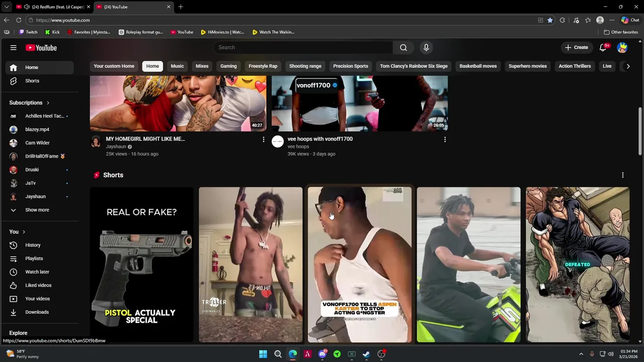Open VONOFF1700 TELLS ASPEN KARTIER Short
Image resolution: width=644 pixels, height=362 pixels.
pyautogui.click(x=360, y=264)
